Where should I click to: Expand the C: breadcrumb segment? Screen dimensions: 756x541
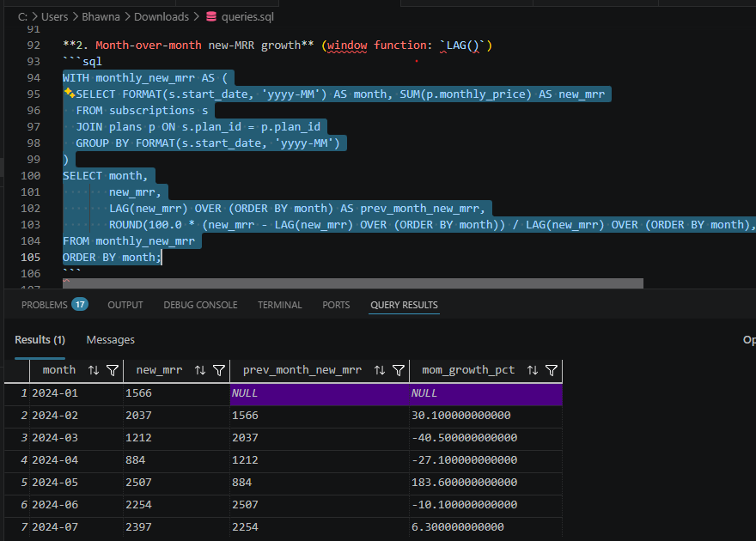[x=22, y=17]
